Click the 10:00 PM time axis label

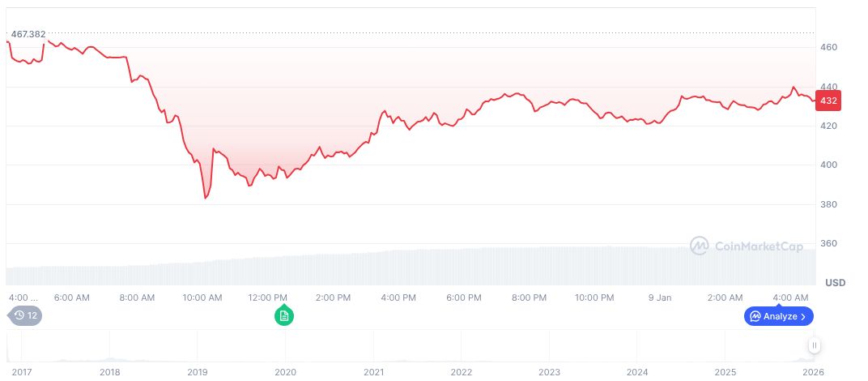594,298
